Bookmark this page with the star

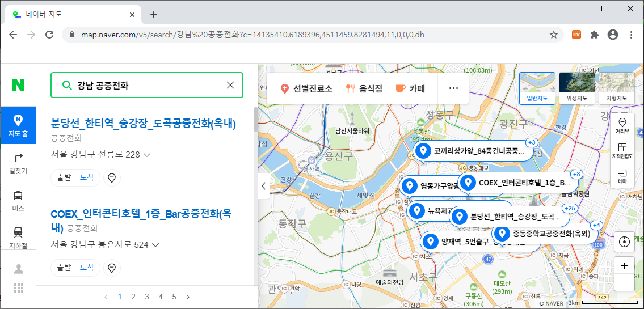[554, 35]
